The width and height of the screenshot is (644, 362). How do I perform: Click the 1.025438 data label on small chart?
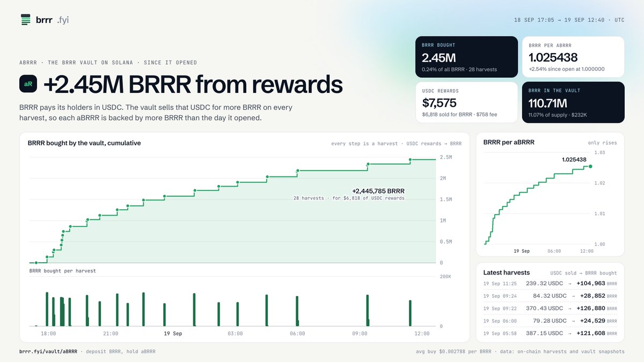(x=574, y=160)
